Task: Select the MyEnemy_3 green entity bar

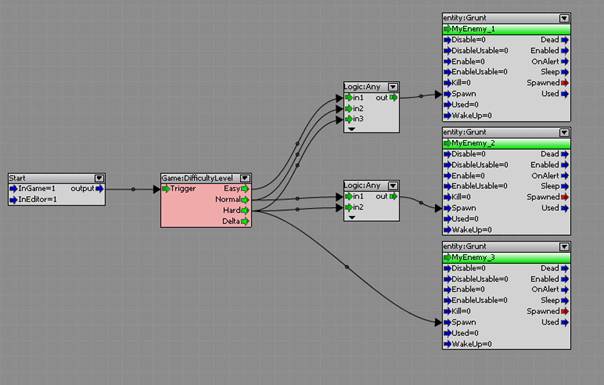Action: point(506,257)
